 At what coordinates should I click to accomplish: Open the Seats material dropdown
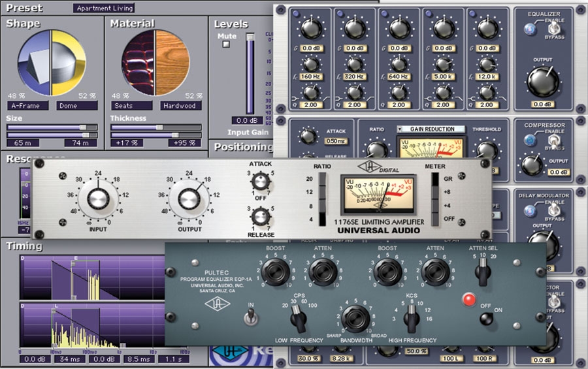tap(131, 106)
